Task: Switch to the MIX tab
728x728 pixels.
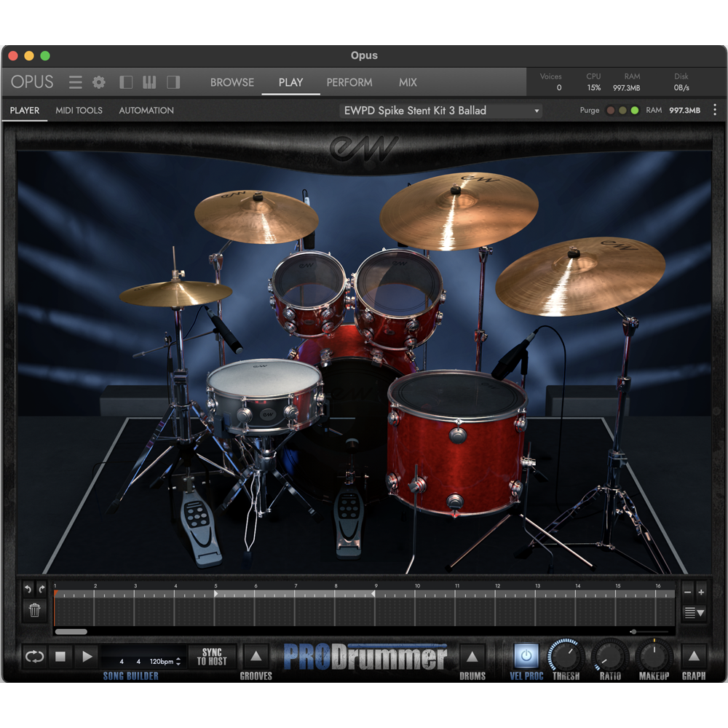Action: (408, 82)
